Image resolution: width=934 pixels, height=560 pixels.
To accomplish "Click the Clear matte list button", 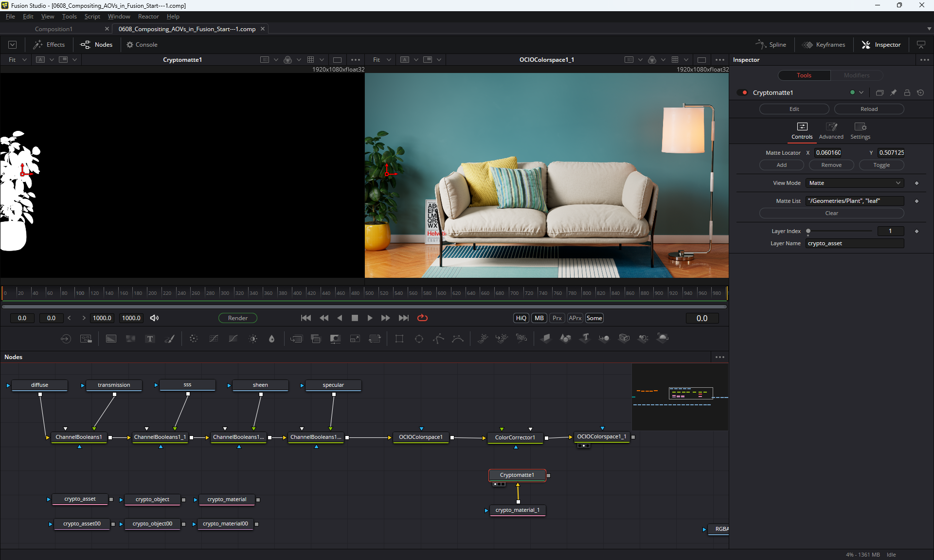I will 831,213.
